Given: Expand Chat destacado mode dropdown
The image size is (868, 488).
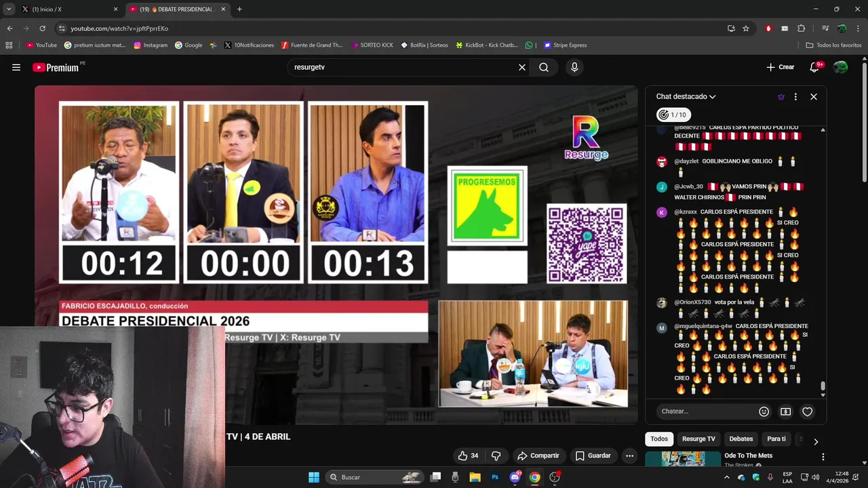Looking at the screenshot, I should pyautogui.click(x=686, y=97).
